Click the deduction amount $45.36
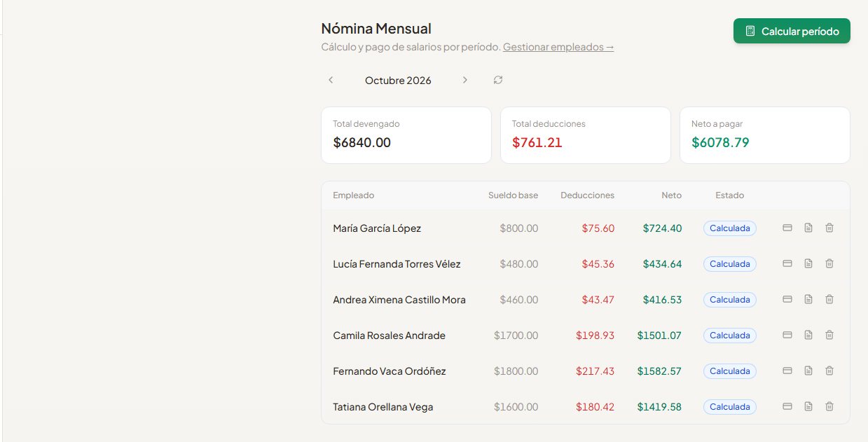Viewport: 868px width, 442px height. [598, 264]
